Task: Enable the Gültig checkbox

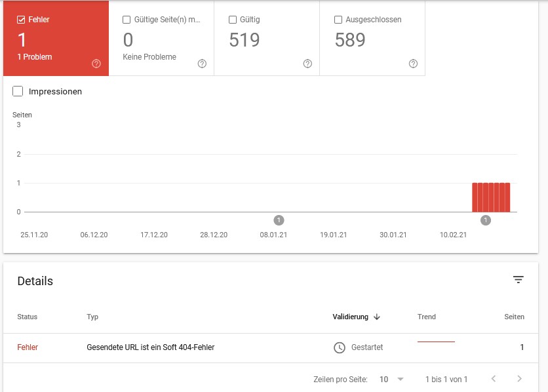Action: click(233, 20)
